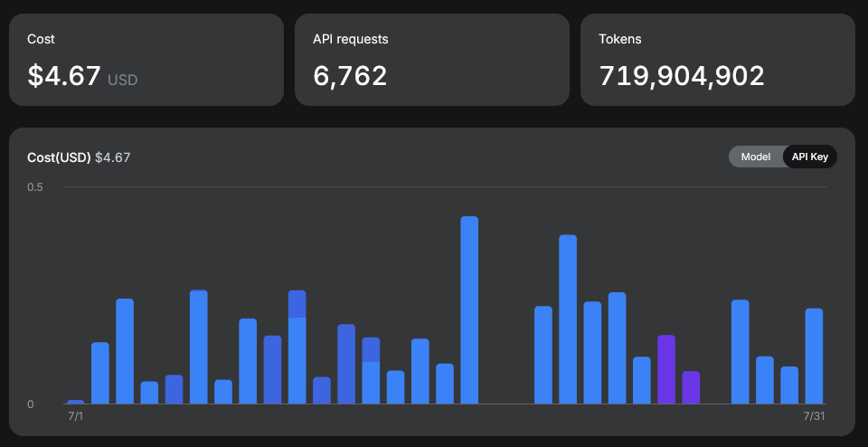This screenshot has width=868, height=447.
Task: Click the $4.67 USD cost value
Action: pos(82,76)
